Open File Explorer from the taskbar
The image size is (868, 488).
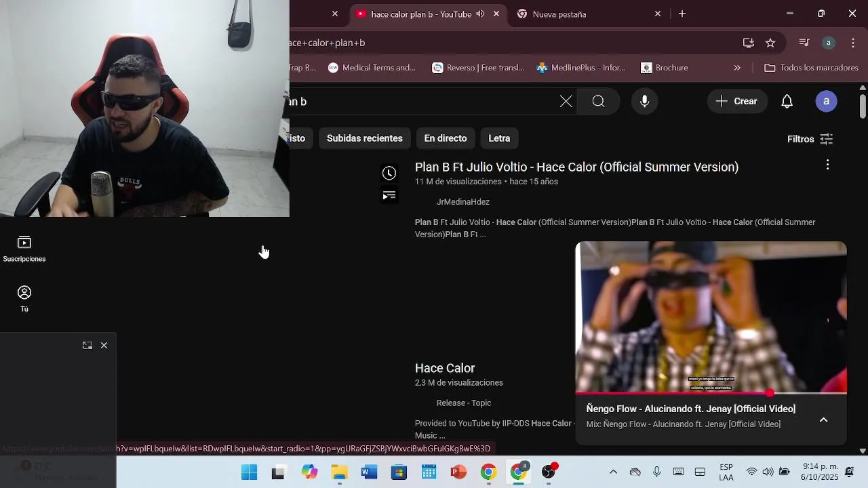(339, 472)
